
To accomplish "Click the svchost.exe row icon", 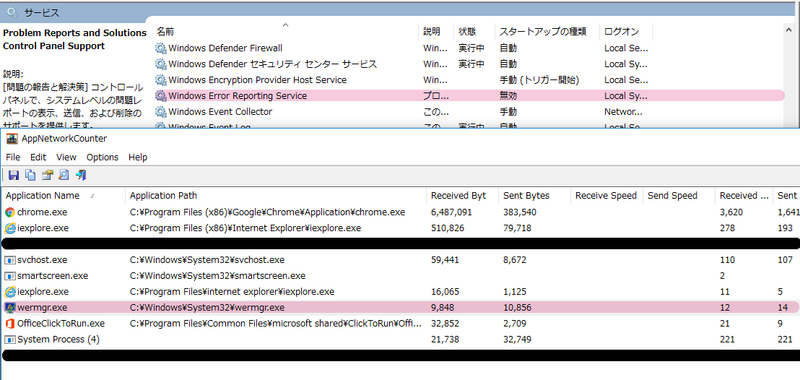I will (x=10, y=260).
